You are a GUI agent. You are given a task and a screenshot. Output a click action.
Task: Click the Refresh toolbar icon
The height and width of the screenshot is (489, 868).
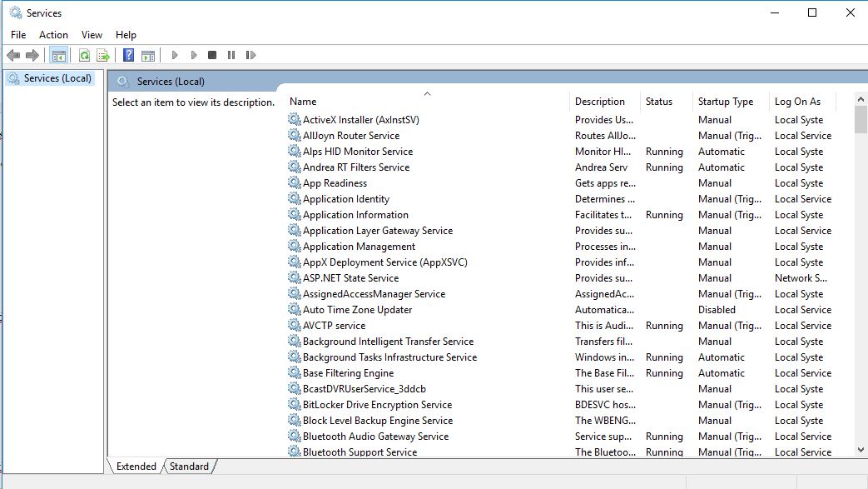pos(84,55)
